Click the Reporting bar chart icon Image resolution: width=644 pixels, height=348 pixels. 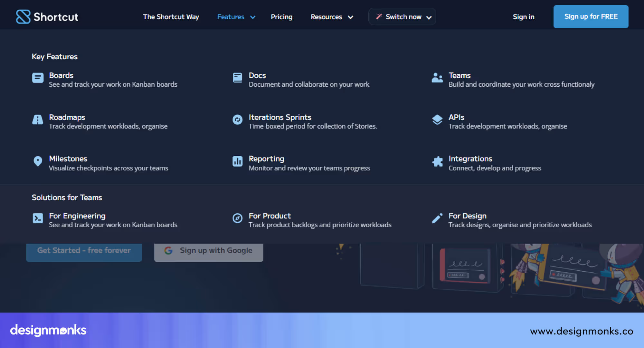237,161
